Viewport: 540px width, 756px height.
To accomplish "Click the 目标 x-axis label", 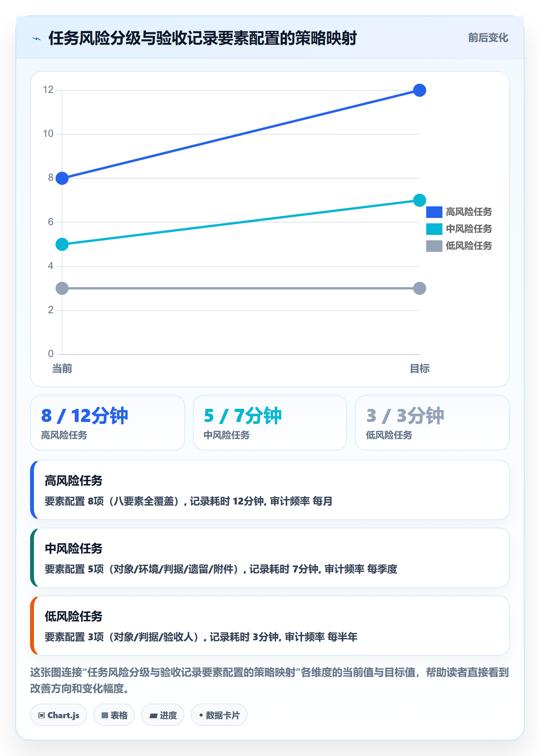I will [x=420, y=369].
